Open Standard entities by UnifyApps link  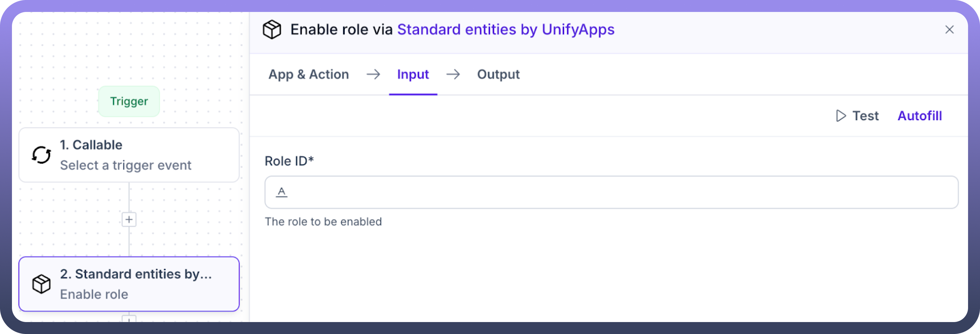click(x=506, y=30)
